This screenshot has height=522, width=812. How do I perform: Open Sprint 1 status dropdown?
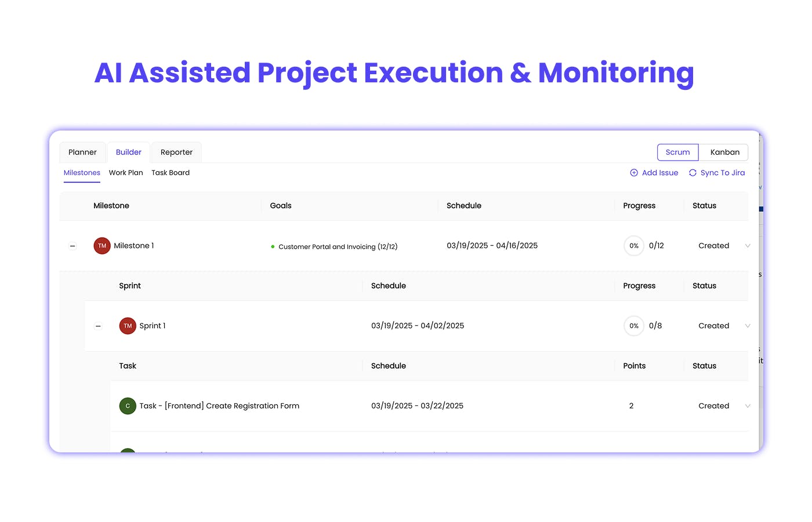click(x=748, y=326)
